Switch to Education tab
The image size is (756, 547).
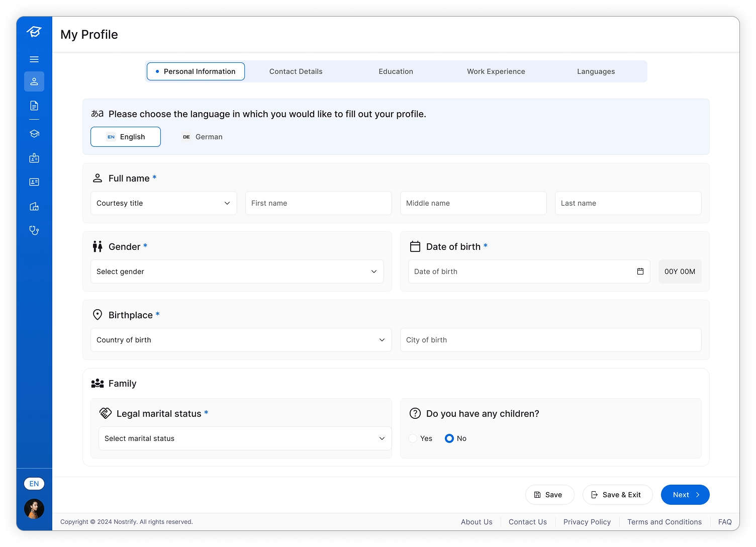coord(396,71)
